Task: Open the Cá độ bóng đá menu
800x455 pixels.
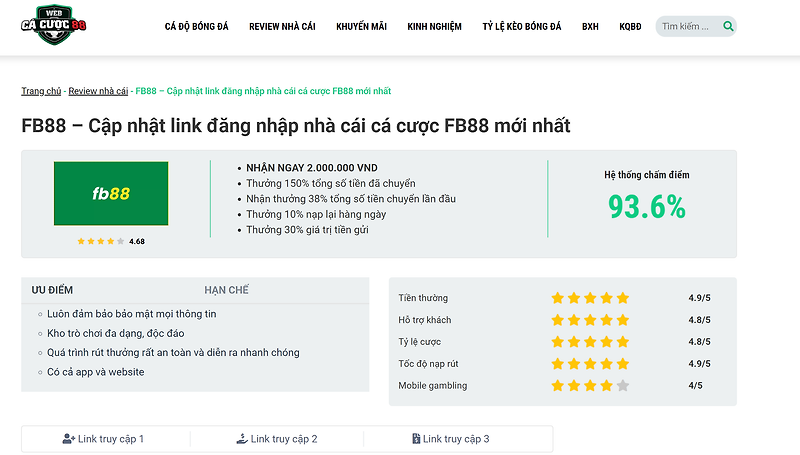Action: [196, 27]
